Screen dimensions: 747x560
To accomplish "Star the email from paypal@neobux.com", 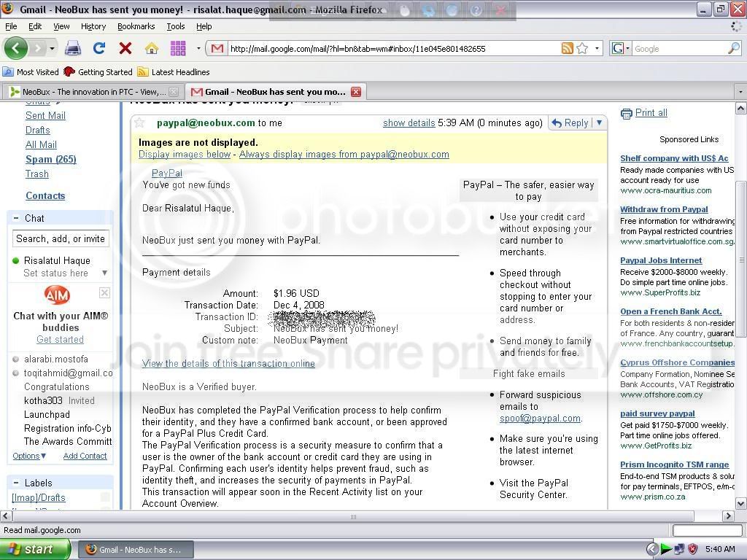I will coord(139,122).
